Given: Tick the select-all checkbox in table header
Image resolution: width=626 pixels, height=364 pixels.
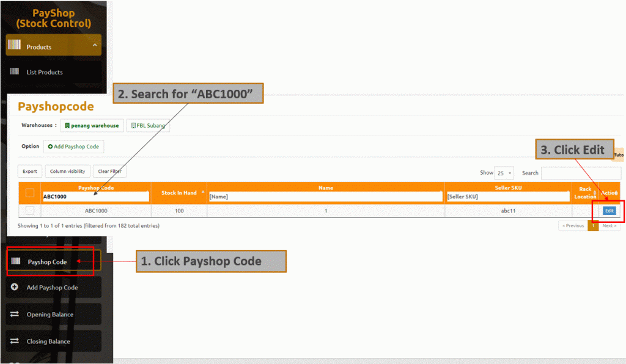Looking at the screenshot, I should click(x=30, y=193).
